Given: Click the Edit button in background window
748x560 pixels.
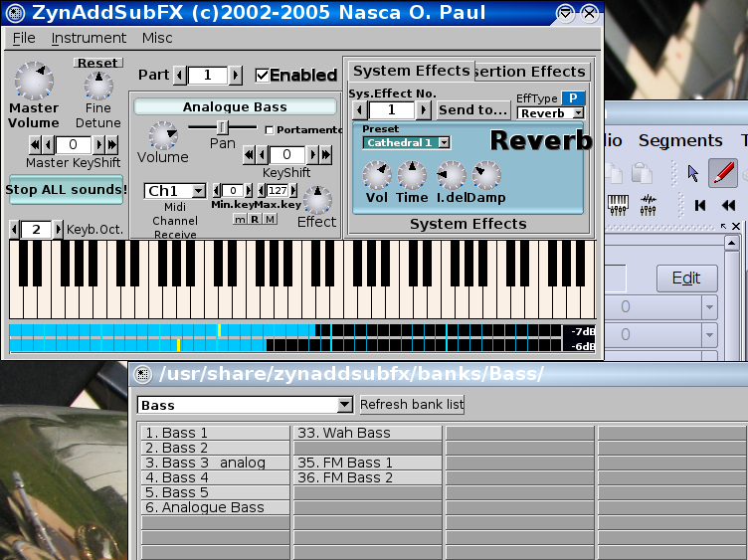Looking at the screenshot, I should (x=687, y=279).
